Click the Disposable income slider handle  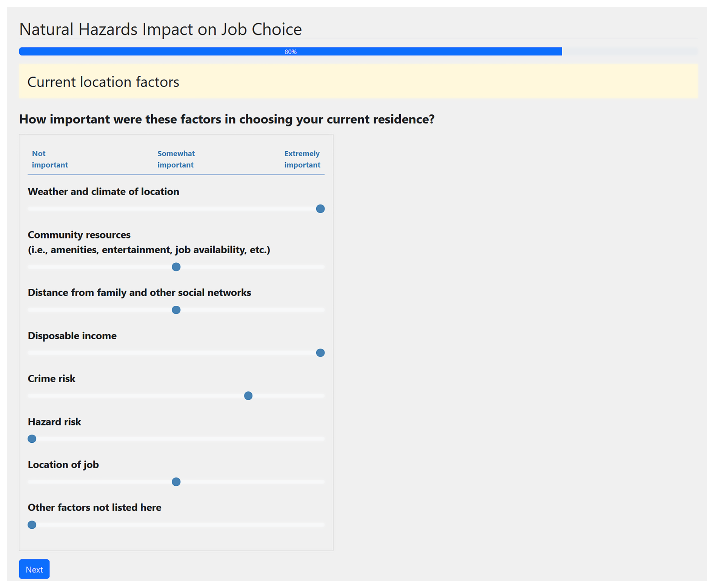point(320,353)
